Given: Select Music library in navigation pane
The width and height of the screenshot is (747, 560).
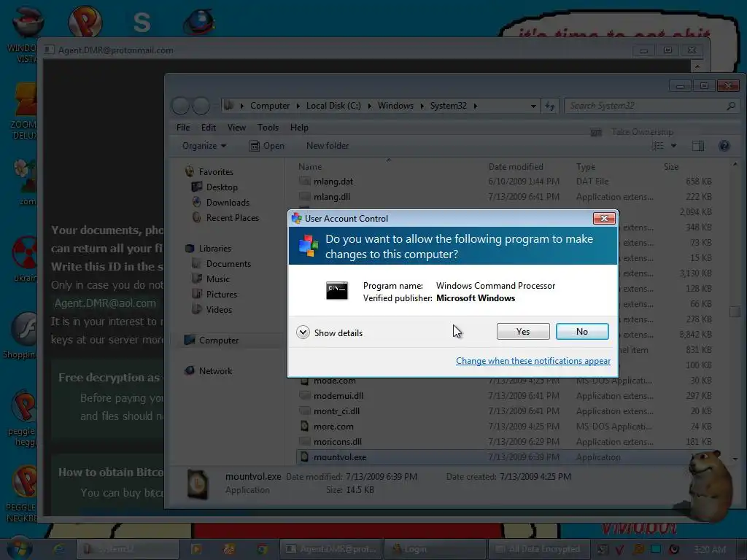Looking at the screenshot, I should click(217, 279).
